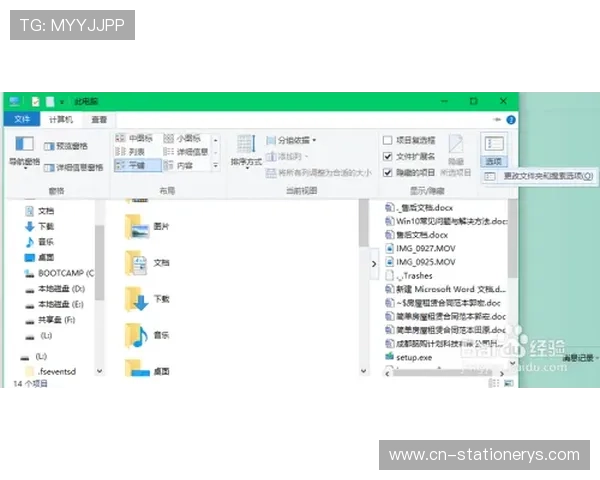Switch to details view status bar icon
Image resolution: width=600 pixels, height=480 pixels.
pyautogui.click(x=494, y=383)
